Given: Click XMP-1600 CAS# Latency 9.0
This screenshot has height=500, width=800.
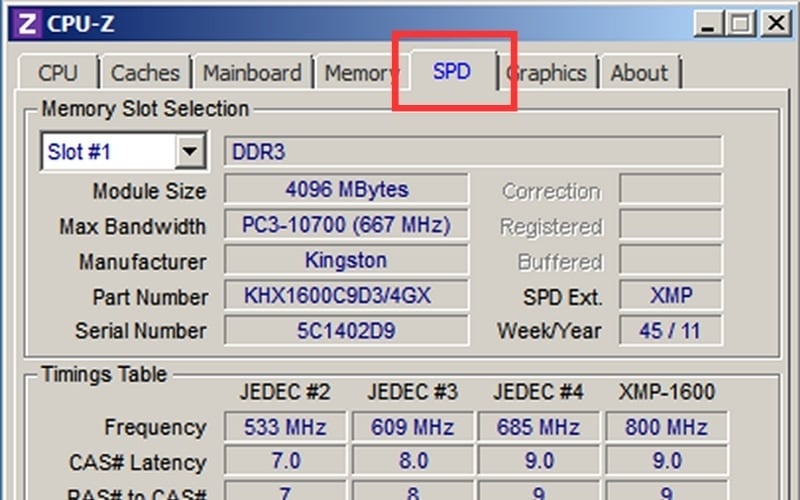Looking at the screenshot, I should [x=666, y=461].
